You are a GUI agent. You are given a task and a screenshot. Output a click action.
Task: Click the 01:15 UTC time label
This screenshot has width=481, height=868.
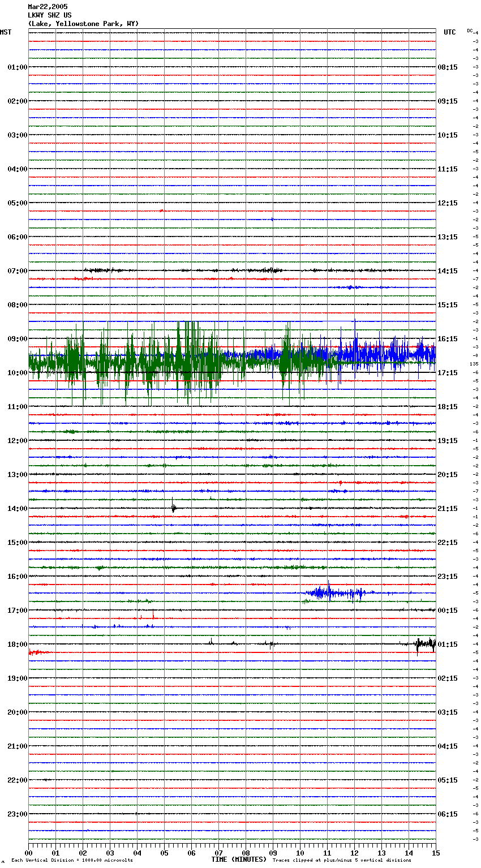[x=448, y=644]
